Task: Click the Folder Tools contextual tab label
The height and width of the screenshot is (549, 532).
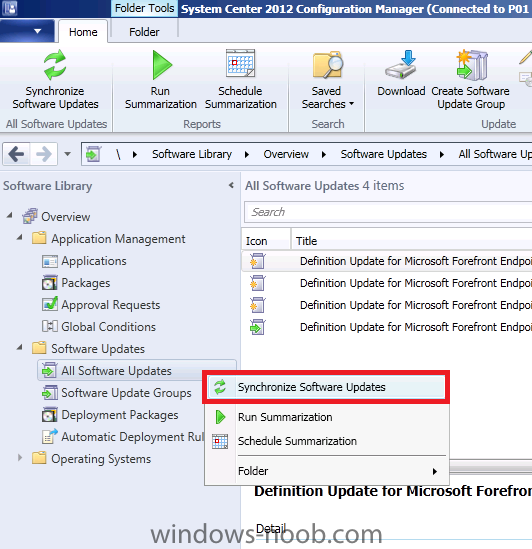Action: pos(144,8)
